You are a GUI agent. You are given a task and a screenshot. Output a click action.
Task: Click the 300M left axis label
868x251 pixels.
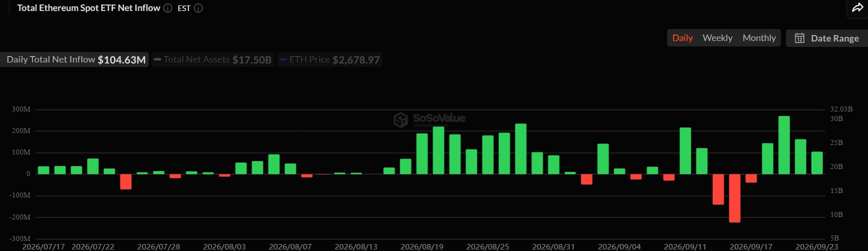click(21, 109)
